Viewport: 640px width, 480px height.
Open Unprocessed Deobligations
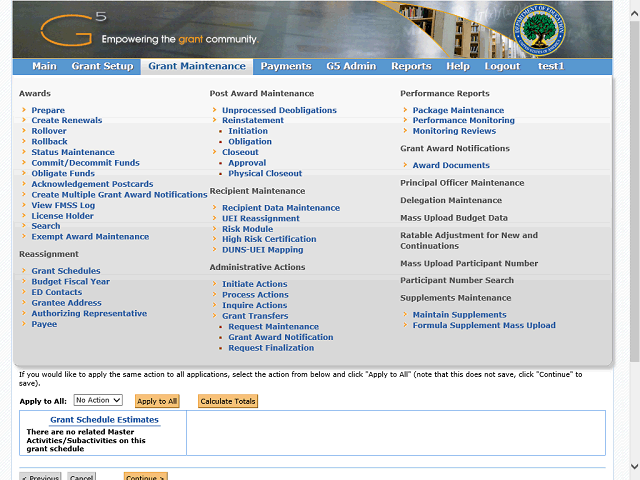(279, 110)
